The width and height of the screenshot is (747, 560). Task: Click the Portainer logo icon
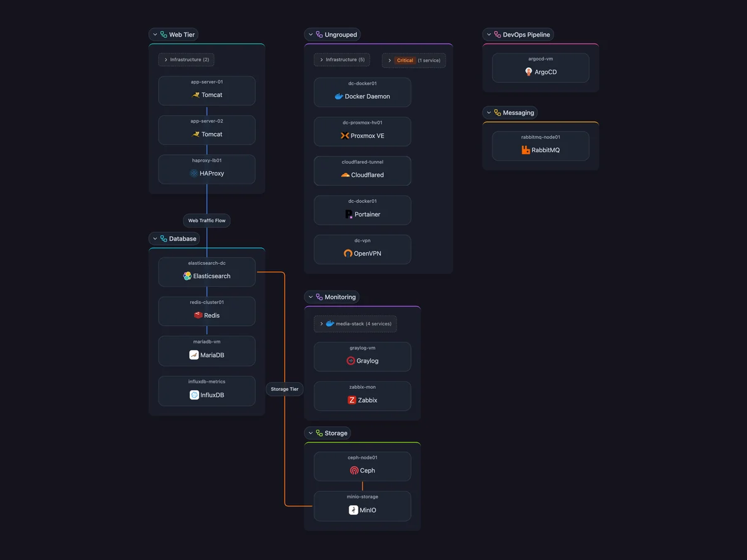pyautogui.click(x=349, y=214)
